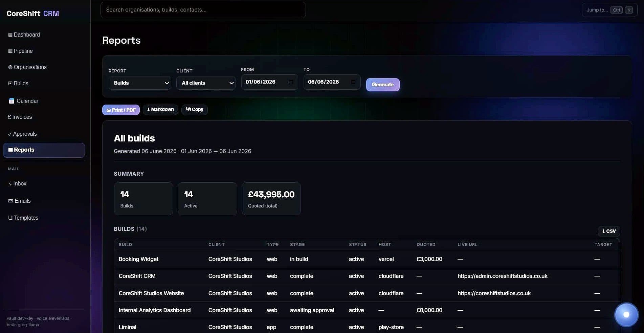The height and width of the screenshot is (333, 644).
Task: Click the download arrow icon on Markdown
Action: (x=148, y=110)
